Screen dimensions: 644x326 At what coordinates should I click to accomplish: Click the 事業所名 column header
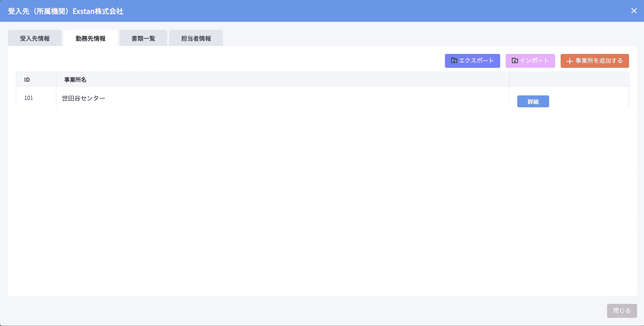click(x=75, y=80)
